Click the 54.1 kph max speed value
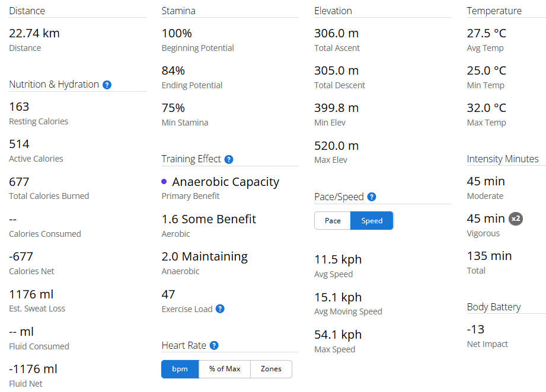 tap(337, 335)
